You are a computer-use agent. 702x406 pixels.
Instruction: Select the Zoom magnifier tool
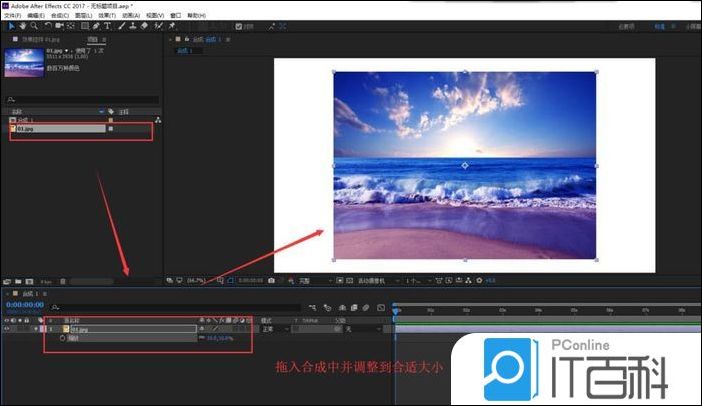pyautogui.click(x=35, y=26)
